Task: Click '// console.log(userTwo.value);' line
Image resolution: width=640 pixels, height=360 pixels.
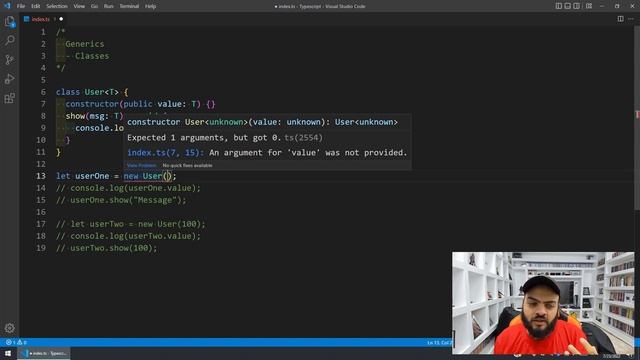Action: point(129,236)
